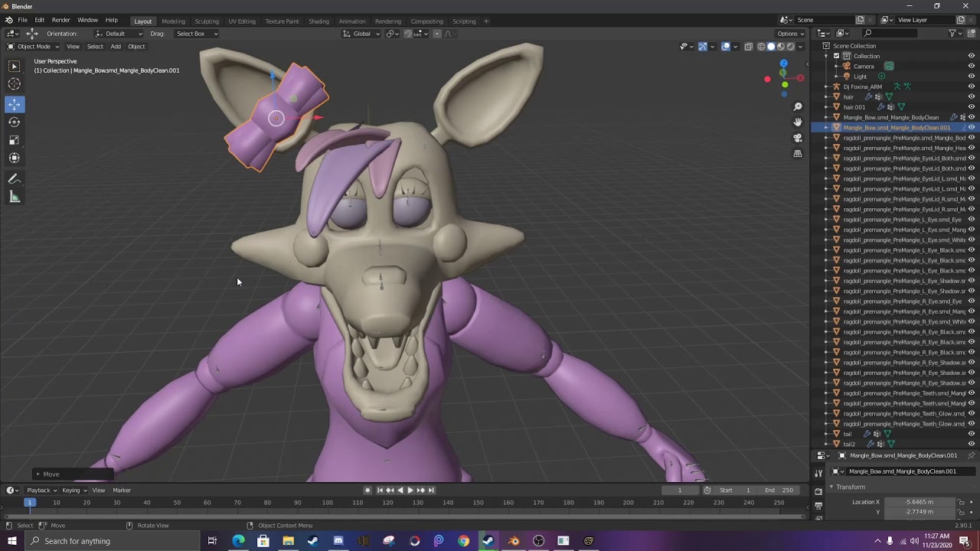Activate the Scale tool
Screen dimensions: 980x551
pyautogui.click(x=15, y=140)
